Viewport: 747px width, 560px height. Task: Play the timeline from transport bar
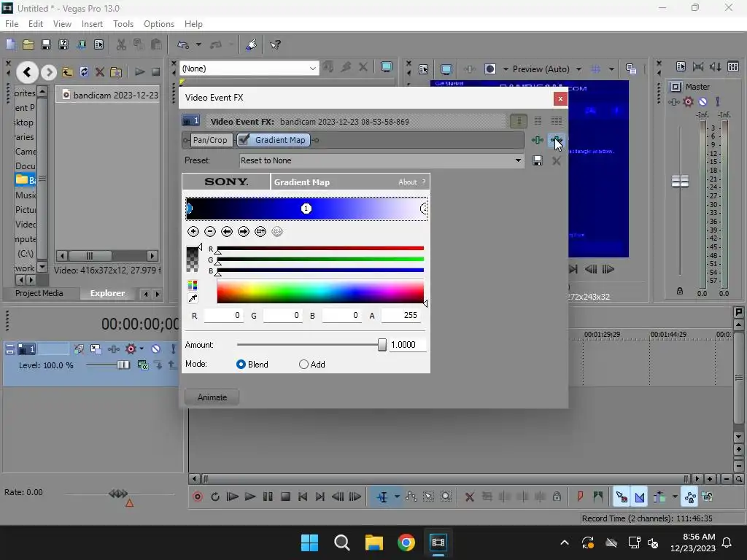250,497
